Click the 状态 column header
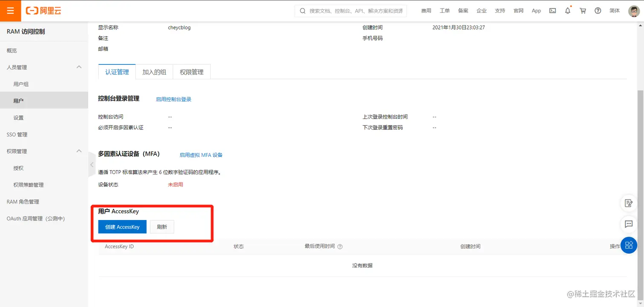Viewport: 644px width, 307px height. coord(239,246)
